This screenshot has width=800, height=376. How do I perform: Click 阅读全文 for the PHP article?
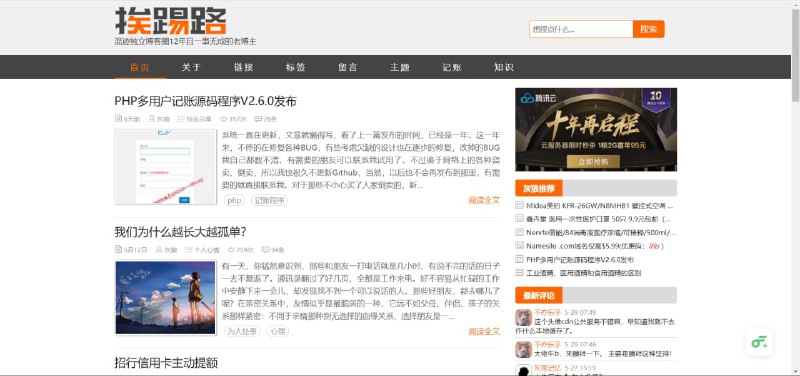[484, 200]
